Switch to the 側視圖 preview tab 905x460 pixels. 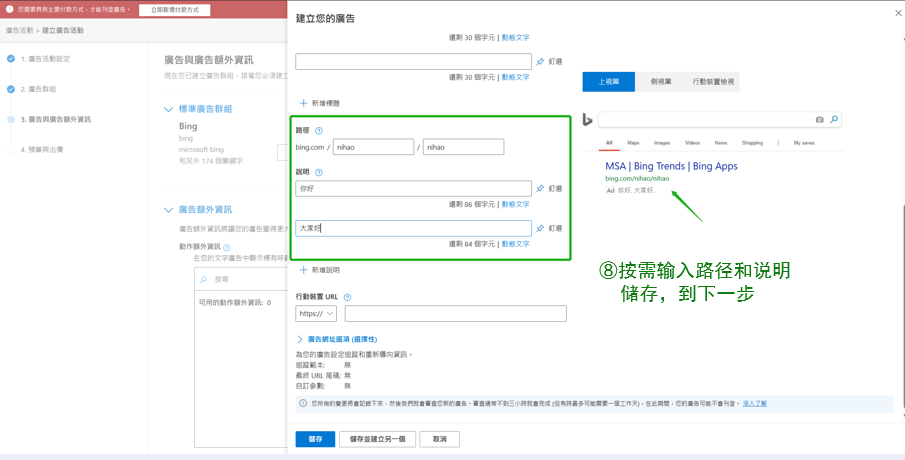[661, 82]
